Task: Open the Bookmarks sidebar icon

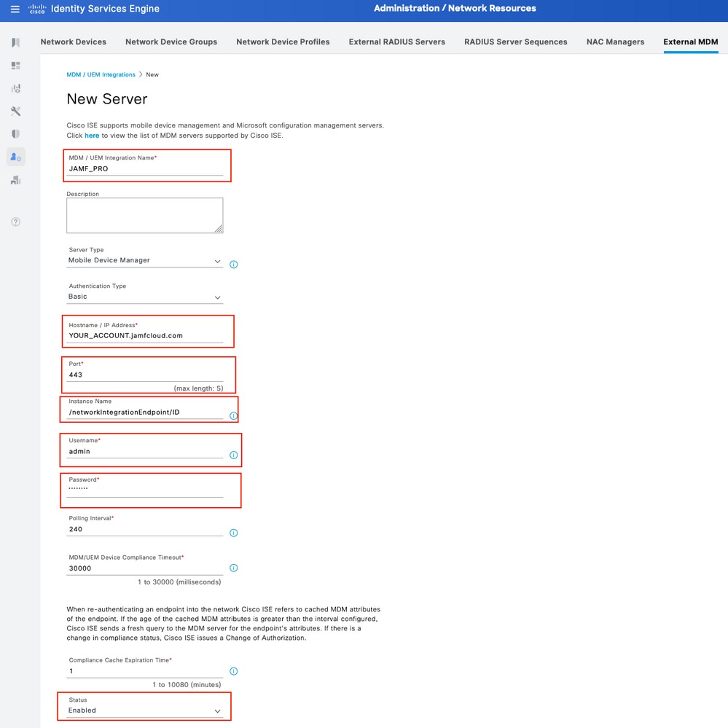Action: [x=15, y=42]
